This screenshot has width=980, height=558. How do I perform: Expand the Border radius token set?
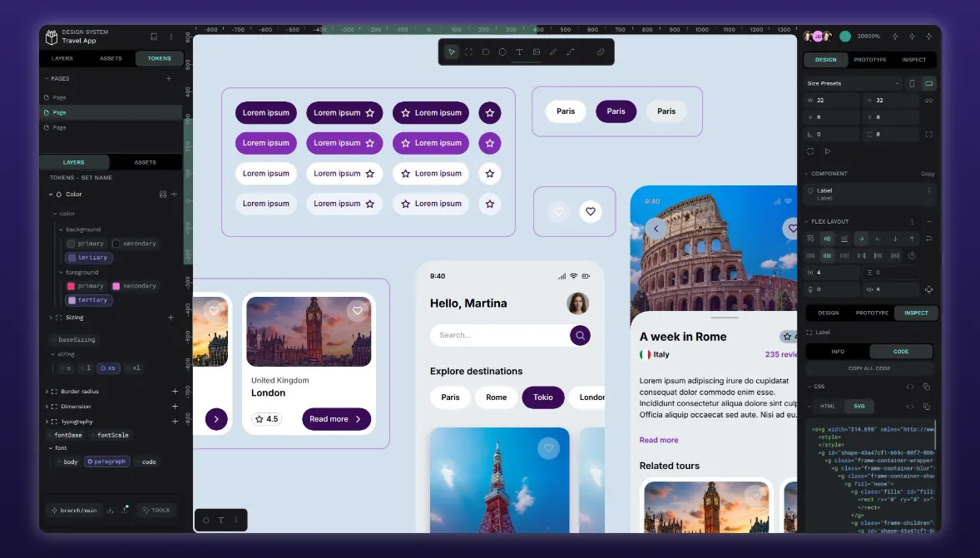point(47,391)
